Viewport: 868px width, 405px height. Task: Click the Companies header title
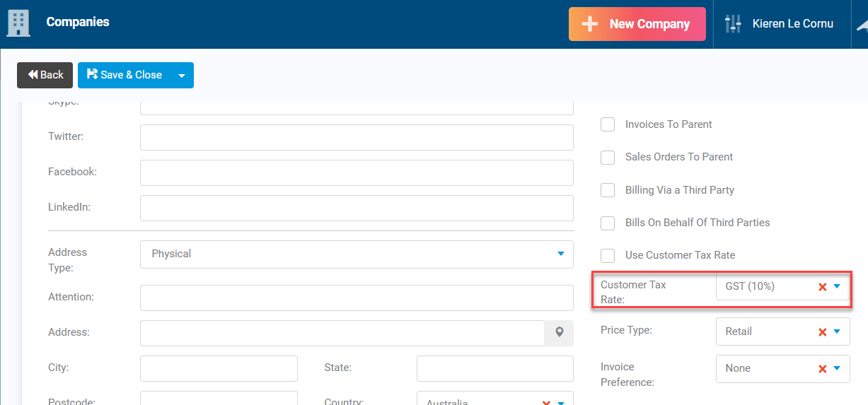[x=78, y=22]
